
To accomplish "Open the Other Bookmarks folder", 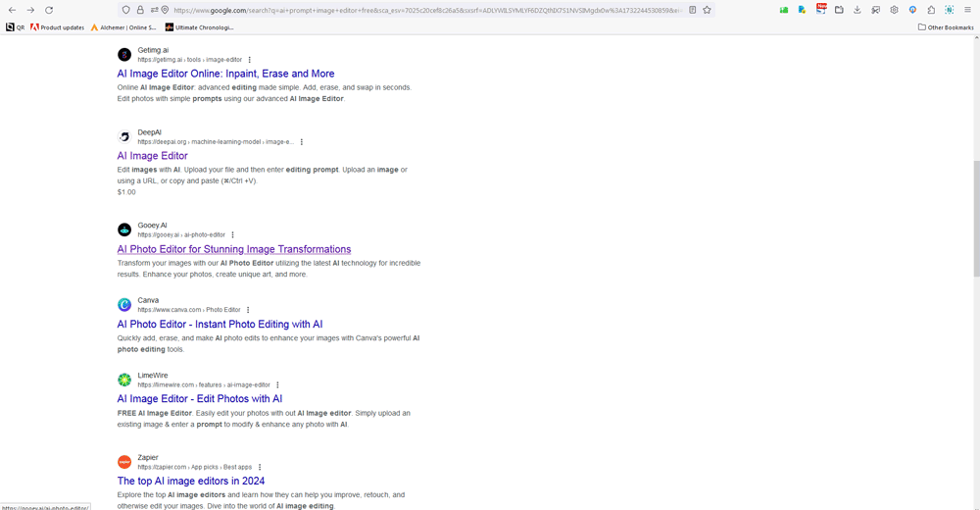I will (946, 26).
